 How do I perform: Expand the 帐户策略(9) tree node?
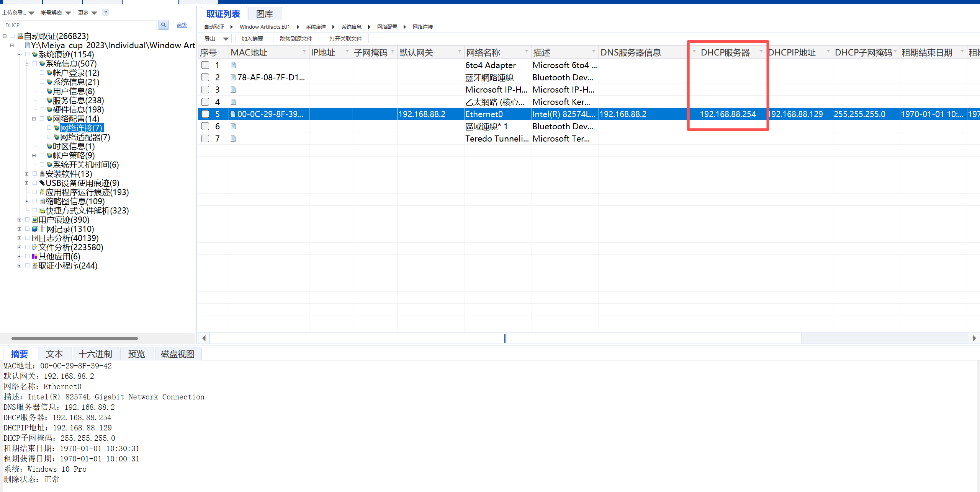tap(34, 155)
